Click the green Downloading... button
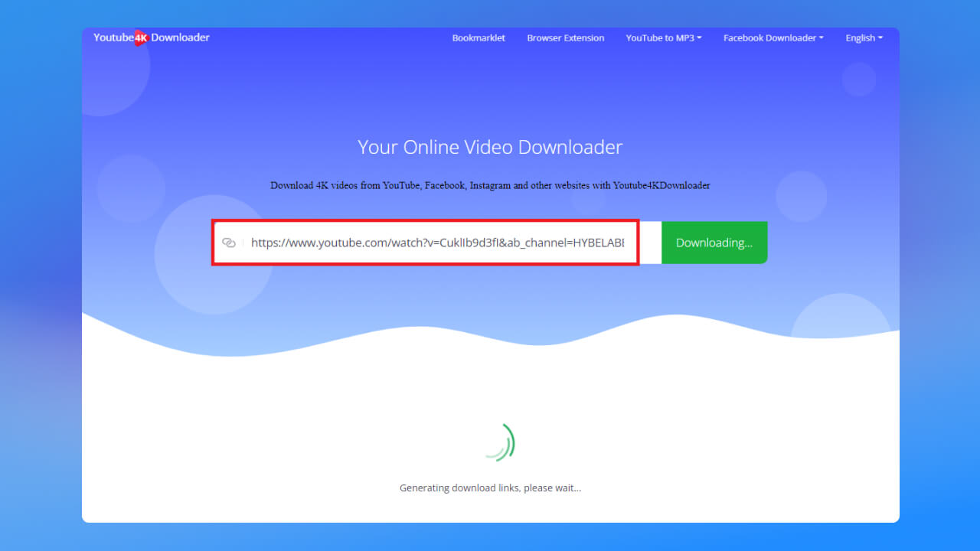Screen dimensions: 980x551 pos(714,243)
